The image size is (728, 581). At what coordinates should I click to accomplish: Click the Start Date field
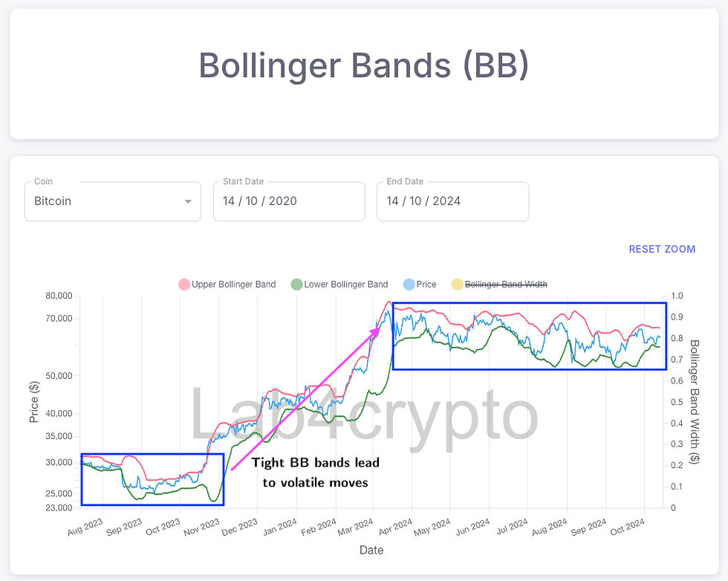289,201
